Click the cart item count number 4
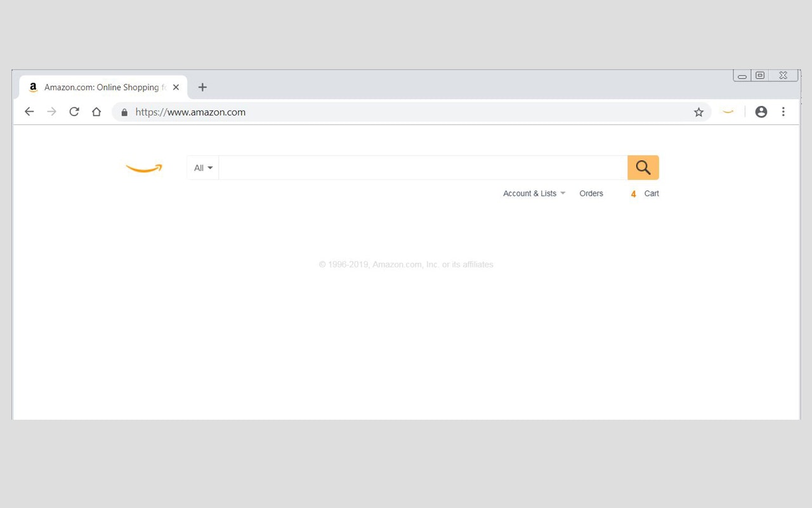Viewport: 812px width, 508px height. (632, 194)
